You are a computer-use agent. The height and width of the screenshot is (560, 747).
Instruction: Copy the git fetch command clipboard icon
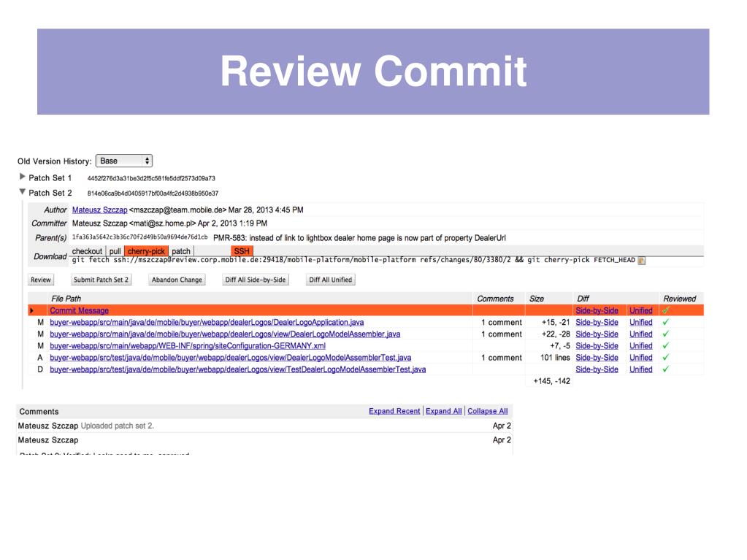(642, 261)
